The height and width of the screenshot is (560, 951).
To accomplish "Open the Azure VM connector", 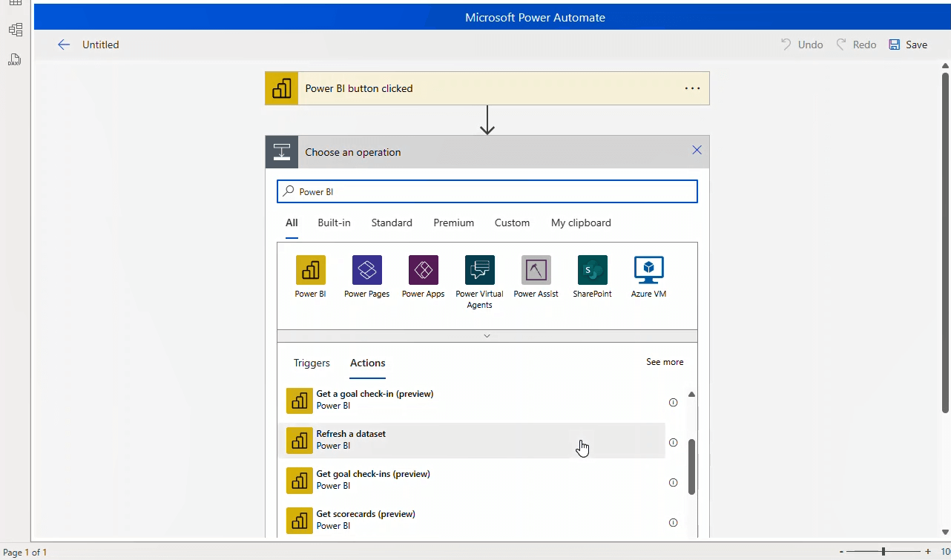I will pos(648,270).
